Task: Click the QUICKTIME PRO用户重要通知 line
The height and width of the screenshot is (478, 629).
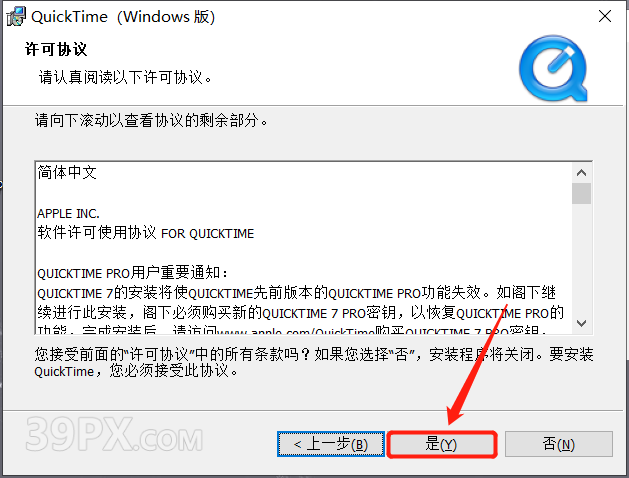Action: (x=133, y=273)
